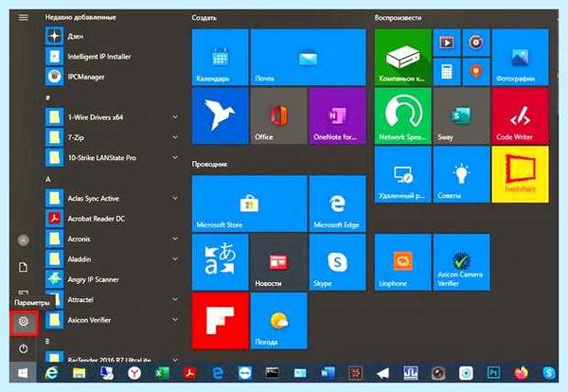Expand the Aladdin folder chevron
Image resolution: width=568 pixels, height=392 pixels.
click(175, 259)
